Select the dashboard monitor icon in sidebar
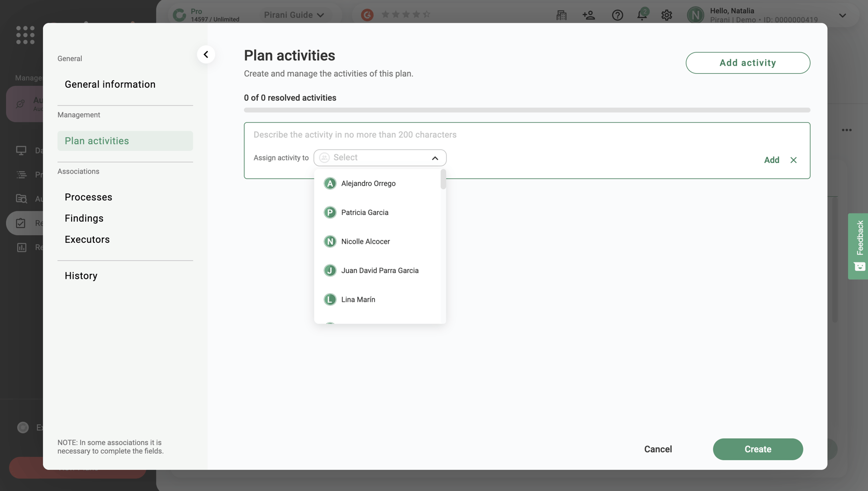Viewport: 868px width, 491px height. 21,150
